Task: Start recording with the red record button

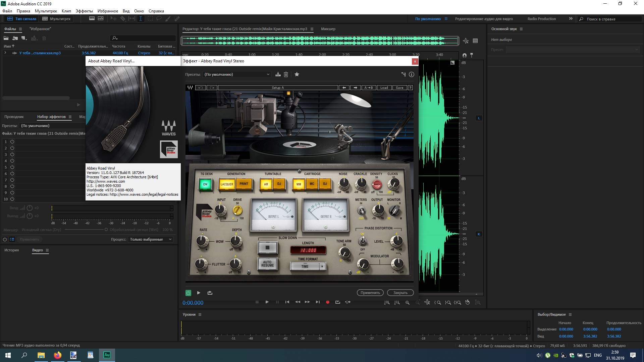Action: point(328,302)
